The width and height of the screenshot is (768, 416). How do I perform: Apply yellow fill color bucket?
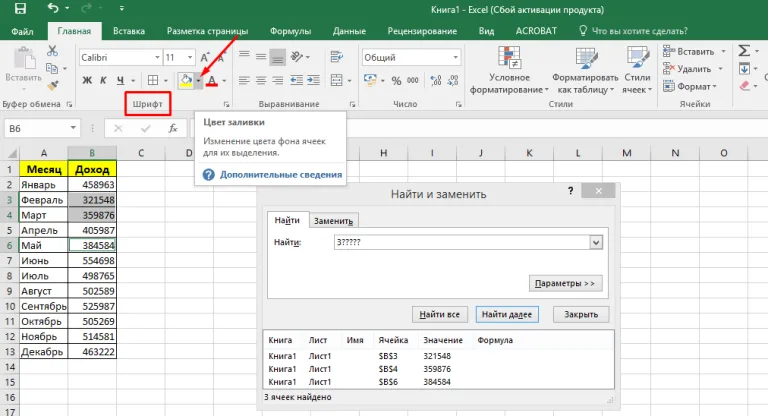(x=186, y=80)
